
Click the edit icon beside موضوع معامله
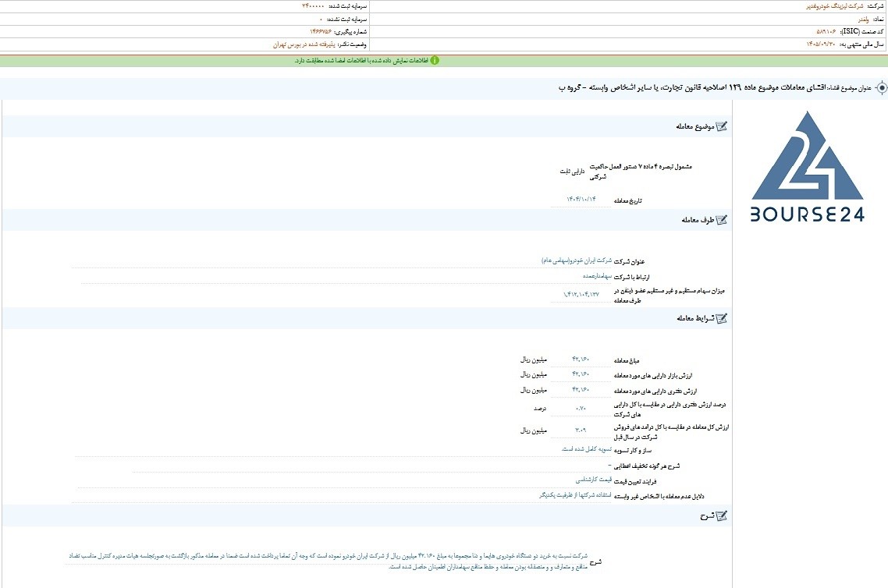pos(722,126)
